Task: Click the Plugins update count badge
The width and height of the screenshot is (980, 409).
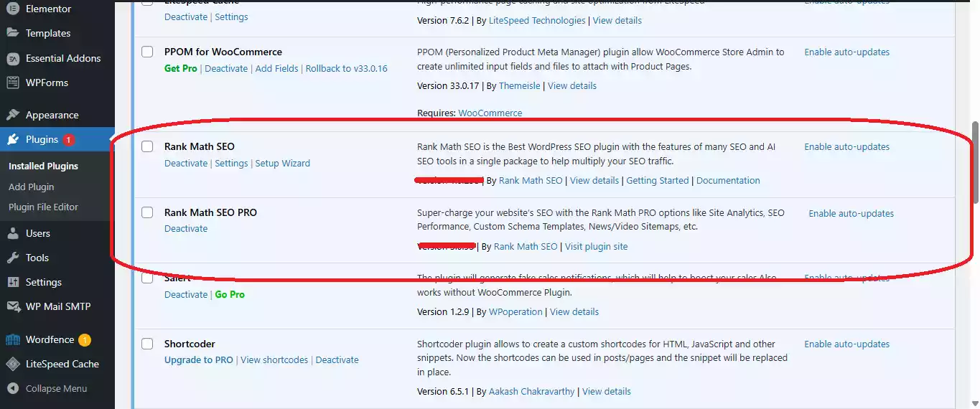Action: tap(69, 140)
